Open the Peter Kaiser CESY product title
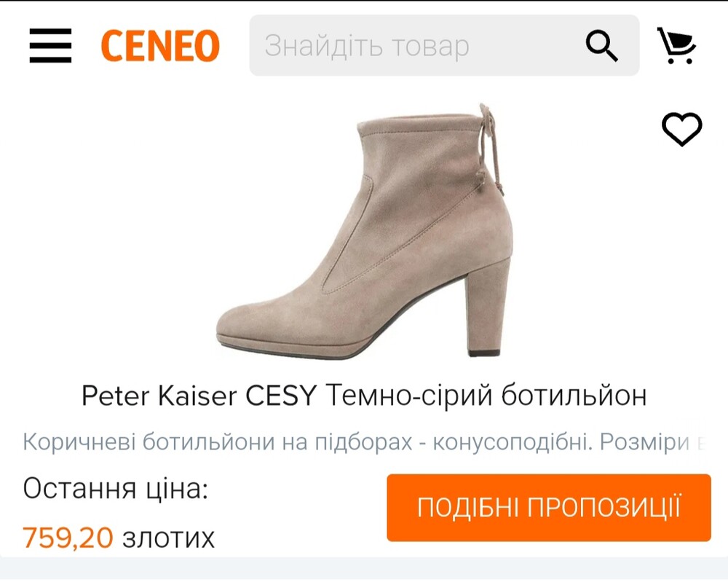This screenshot has height=585, width=728. (364, 396)
